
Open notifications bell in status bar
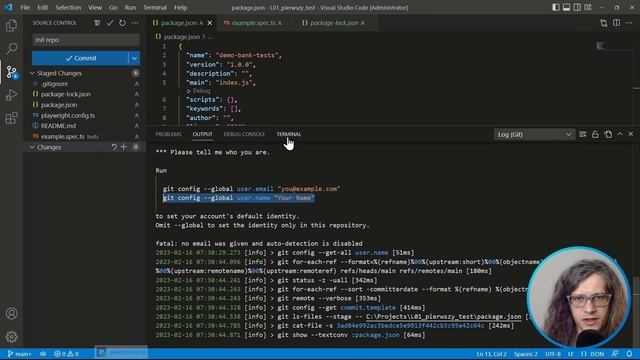coord(629,354)
